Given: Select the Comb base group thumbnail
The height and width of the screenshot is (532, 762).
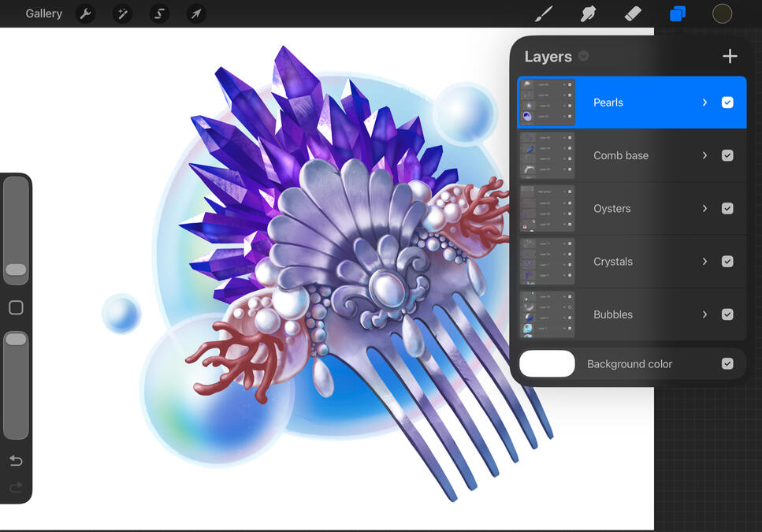Looking at the screenshot, I should (x=547, y=155).
